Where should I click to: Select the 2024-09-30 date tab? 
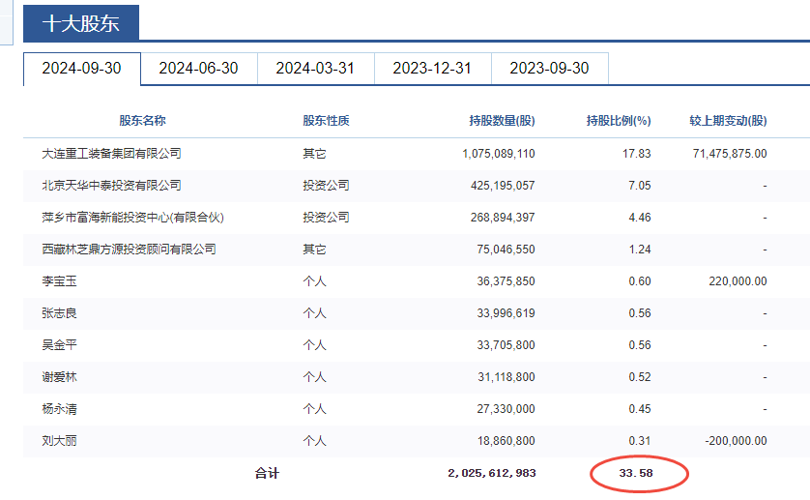pyautogui.click(x=82, y=68)
